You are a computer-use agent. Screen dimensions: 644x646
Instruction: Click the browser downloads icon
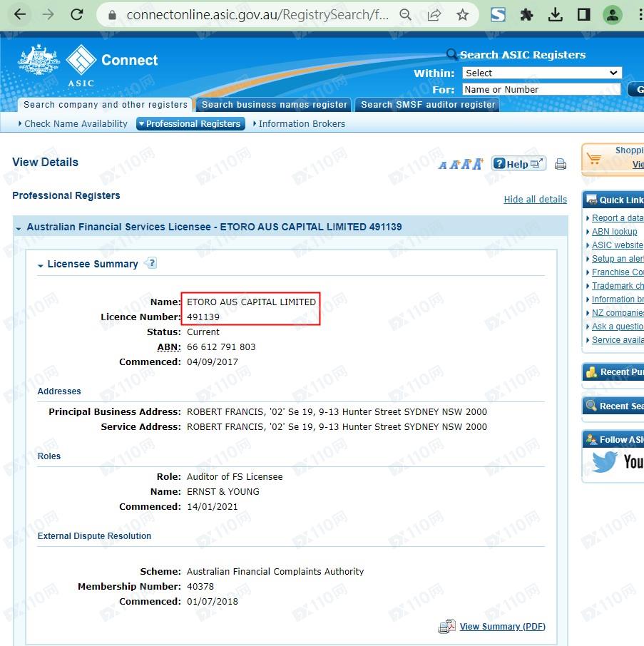555,14
